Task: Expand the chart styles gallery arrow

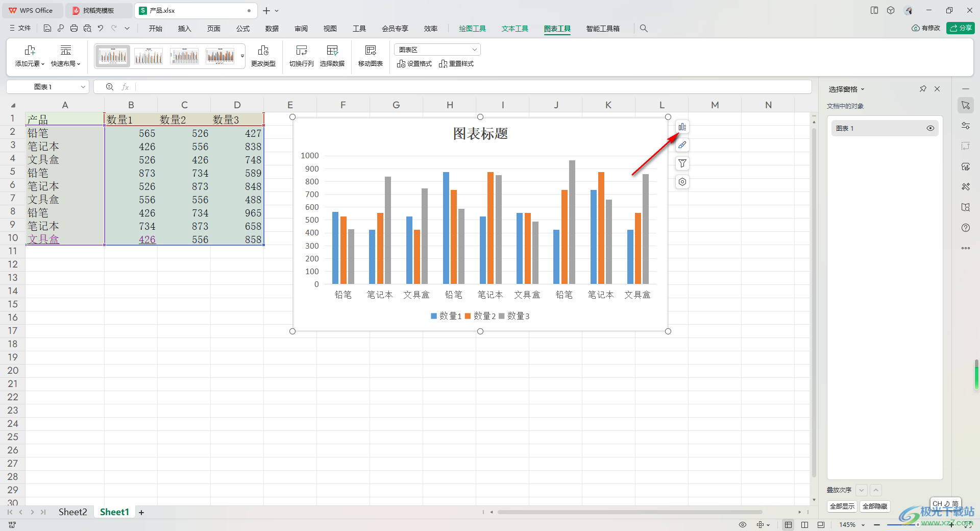Action: (x=242, y=56)
